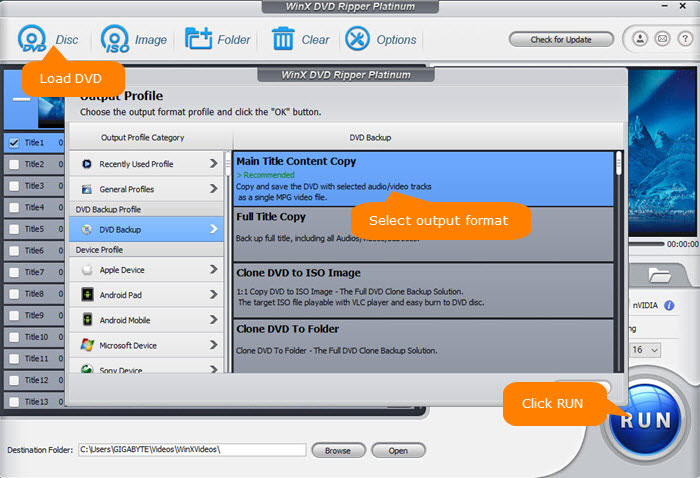
Task: Click the "Output Profile Category" column header
Action: coord(142,137)
